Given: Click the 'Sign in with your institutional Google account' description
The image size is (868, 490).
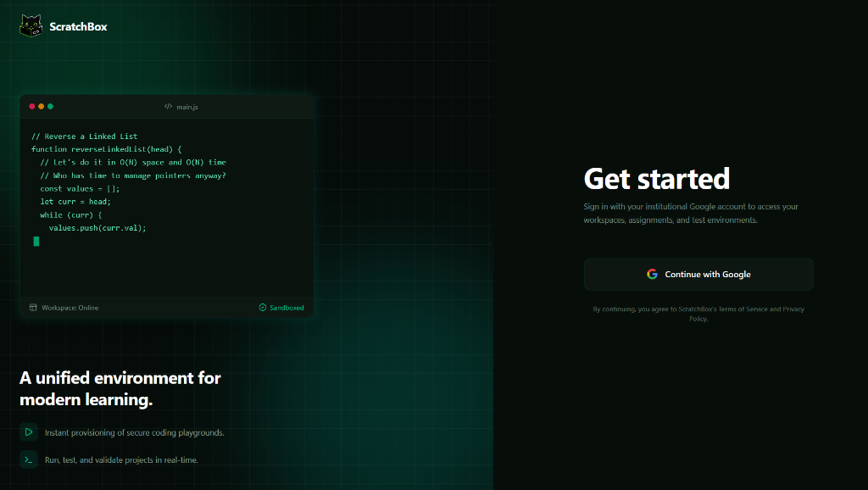Looking at the screenshot, I should pyautogui.click(x=691, y=213).
